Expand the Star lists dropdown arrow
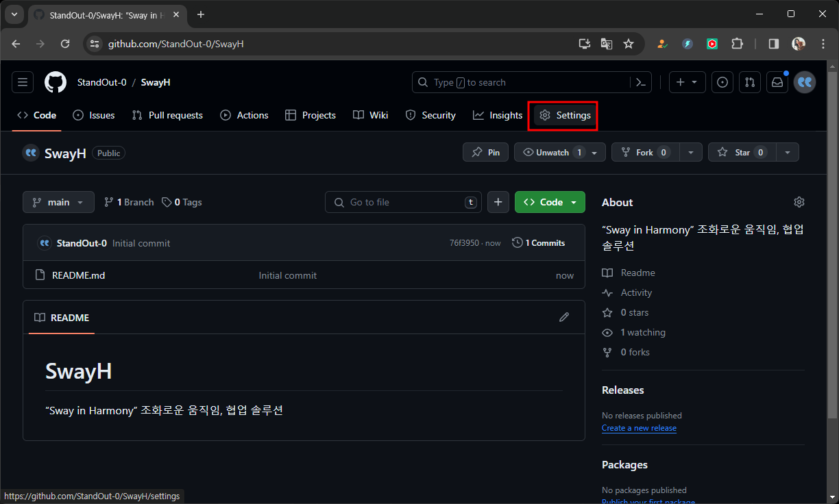The height and width of the screenshot is (504, 839). 788,153
